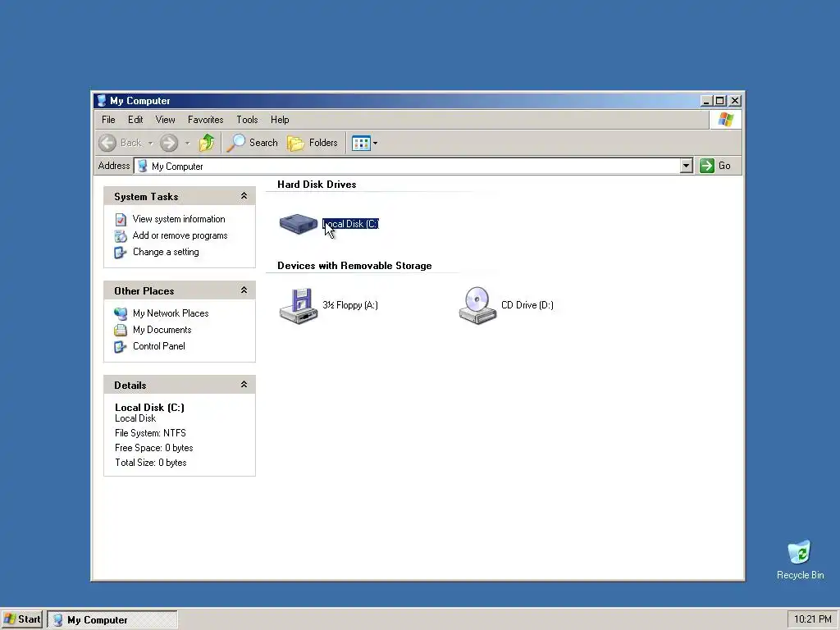Image resolution: width=840 pixels, height=630 pixels.
Task: Click the Add or remove programs icon
Action: click(x=121, y=235)
